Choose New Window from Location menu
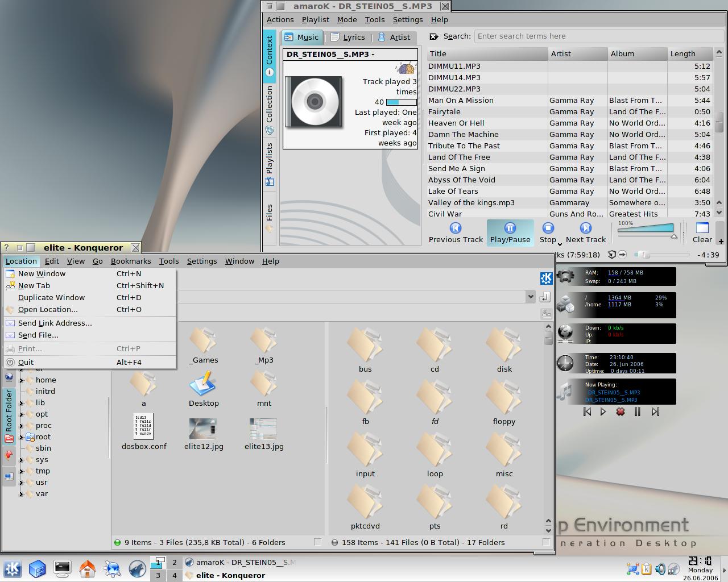Viewport: 728px width, 582px height. pyautogui.click(x=89, y=273)
